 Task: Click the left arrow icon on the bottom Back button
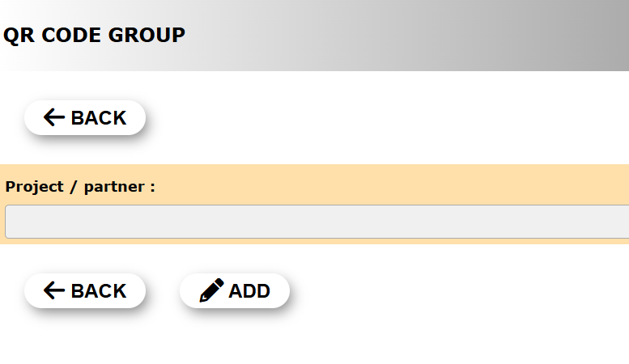point(54,291)
